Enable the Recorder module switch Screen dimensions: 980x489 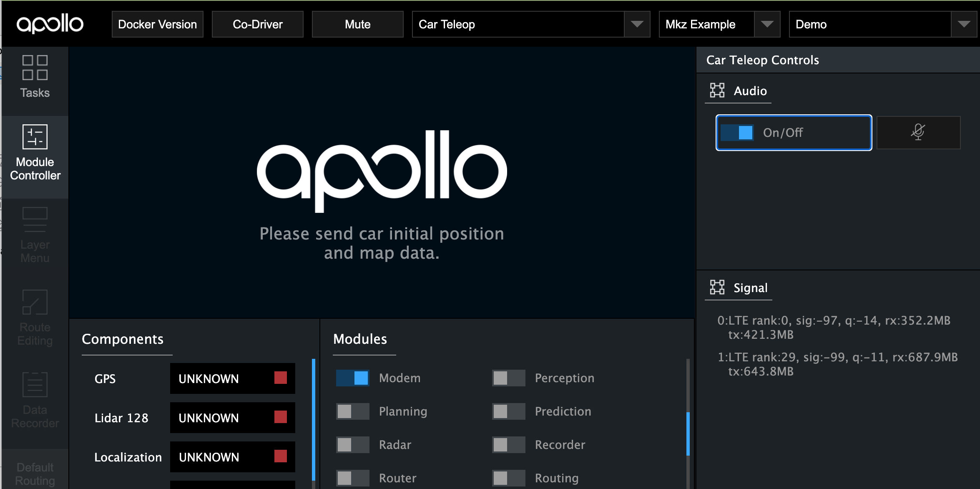pos(509,445)
